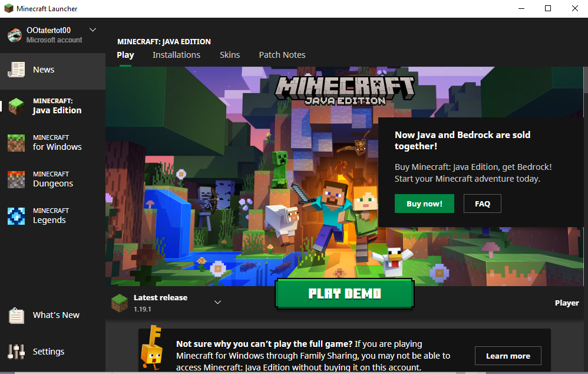Click the Dungeons sidebar label

pos(53,179)
